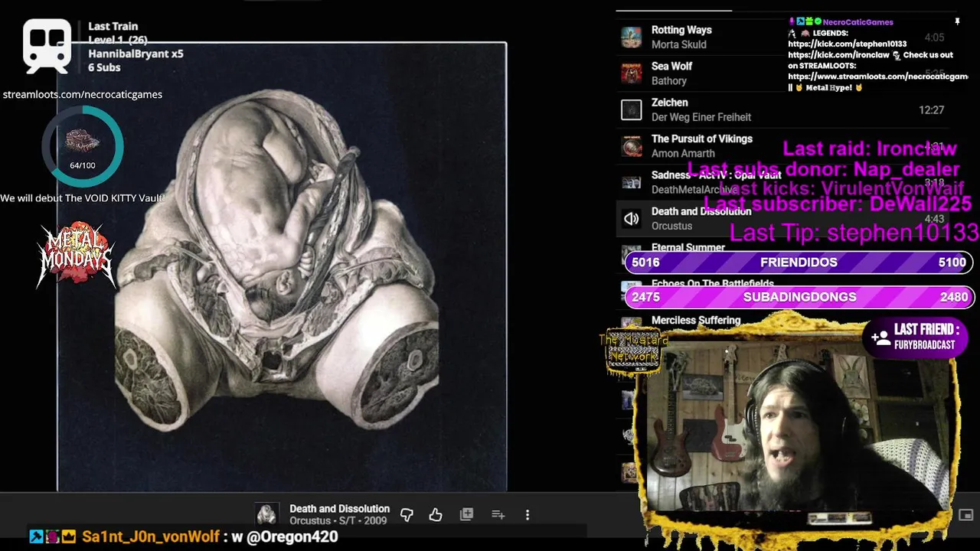The width and height of the screenshot is (980, 551).
Task: Open artist Morta Skuld in queue
Action: [678, 44]
